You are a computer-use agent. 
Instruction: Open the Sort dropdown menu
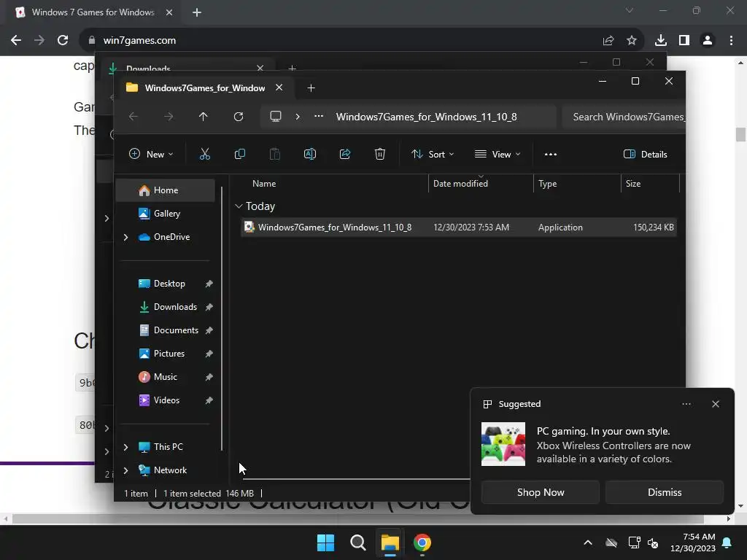[x=433, y=154]
